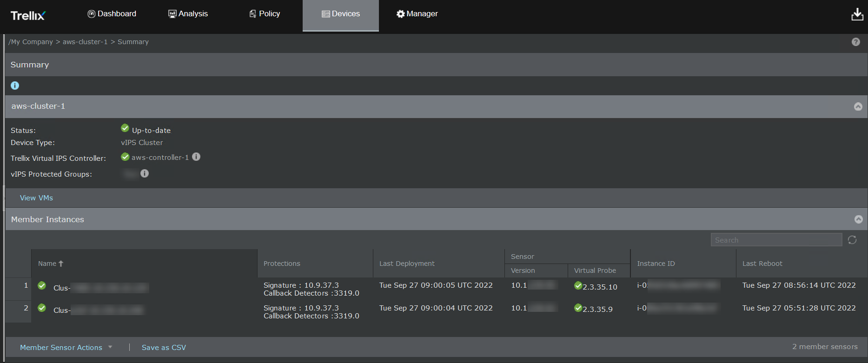Show info for vIPS Protected Groups

click(x=145, y=173)
